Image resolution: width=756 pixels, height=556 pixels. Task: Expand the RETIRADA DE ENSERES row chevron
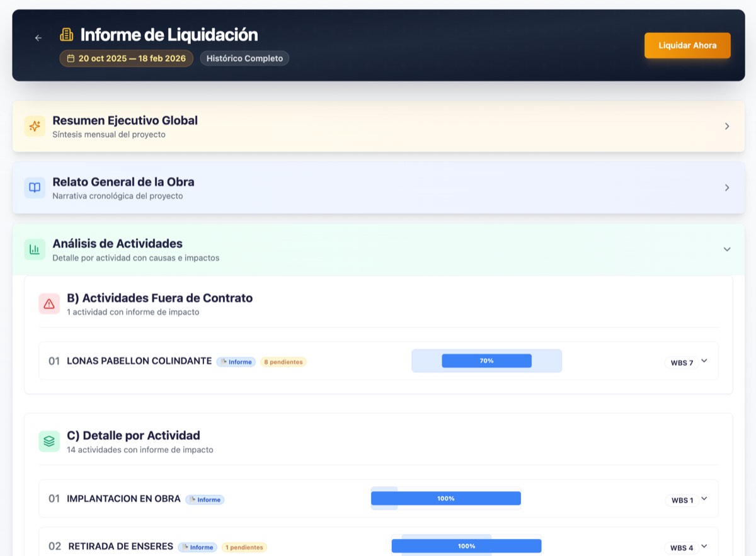pyautogui.click(x=704, y=547)
